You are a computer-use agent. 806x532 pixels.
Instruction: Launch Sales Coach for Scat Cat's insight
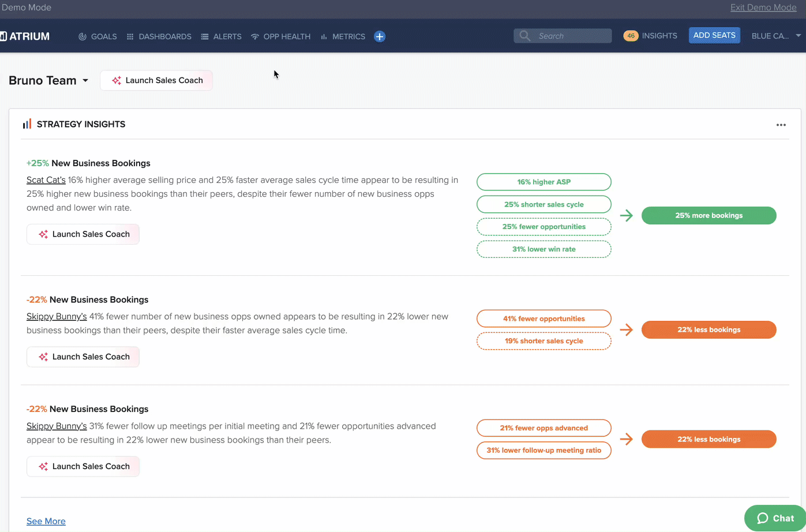tap(83, 234)
